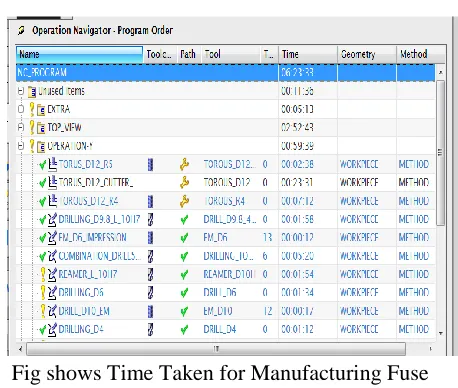Click the vertical scrollbar up arrow
This screenshot has width=458, height=388.
[441, 72]
